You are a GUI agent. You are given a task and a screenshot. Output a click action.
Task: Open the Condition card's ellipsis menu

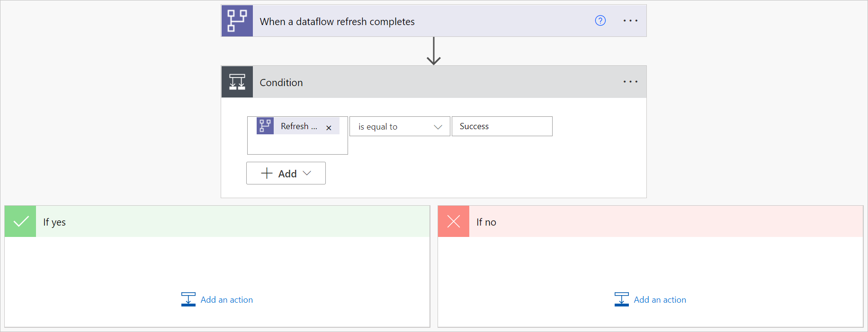(630, 82)
